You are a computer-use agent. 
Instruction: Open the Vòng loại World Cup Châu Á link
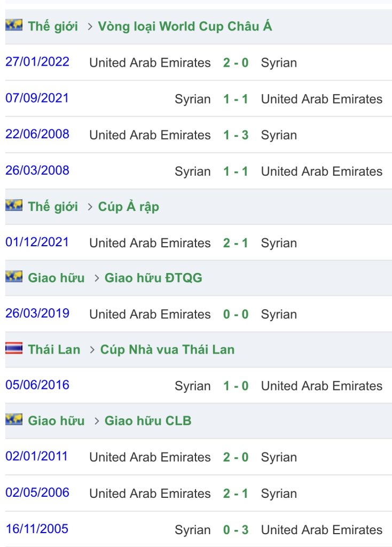pos(185,26)
